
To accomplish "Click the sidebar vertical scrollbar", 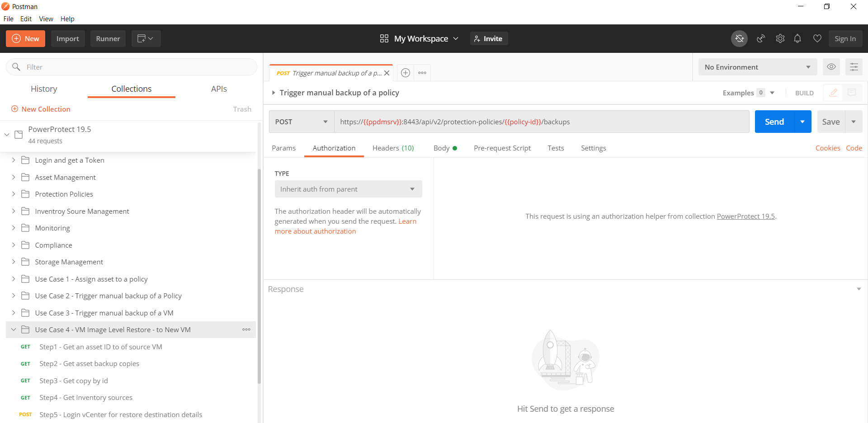I will click(259, 276).
